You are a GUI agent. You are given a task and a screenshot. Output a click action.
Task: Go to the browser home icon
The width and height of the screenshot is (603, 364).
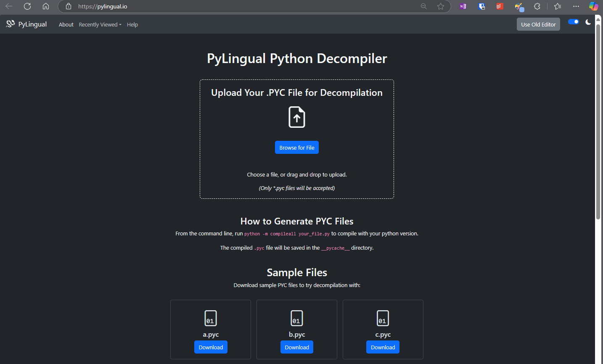pos(46,6)
